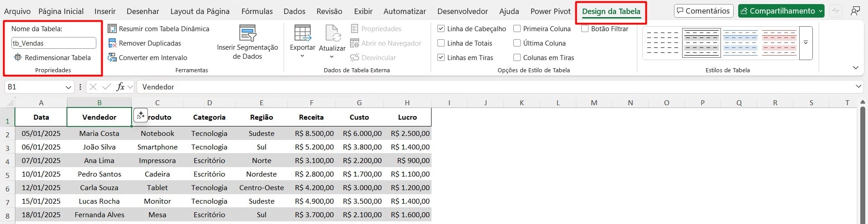The width and height of the screenshot is (868, 224).
Task: Expand the table styles gallery
Action: pos(806,43)
